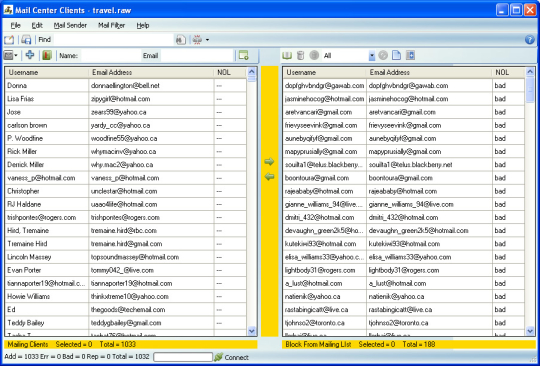Click the blocked list scrollbar thumb
The width and height of the screenshot is (540, 366).
[x=530, y=90]
